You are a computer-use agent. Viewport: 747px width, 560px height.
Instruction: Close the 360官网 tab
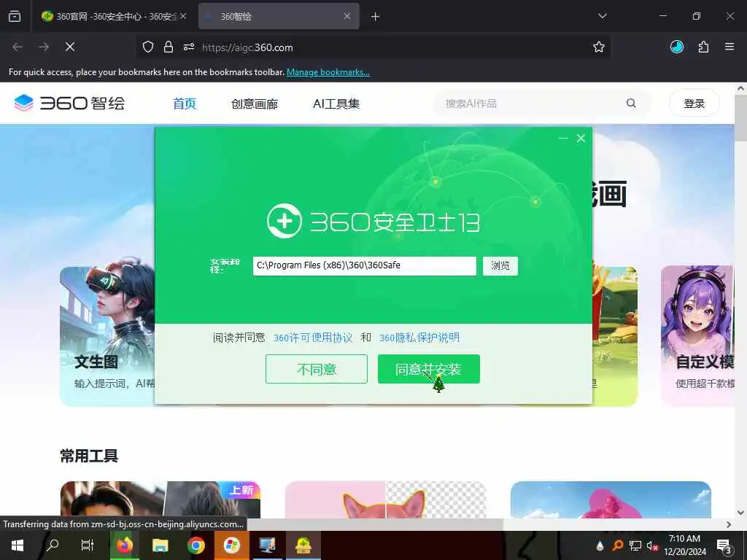pyautogui.click(x=183, y=16)
